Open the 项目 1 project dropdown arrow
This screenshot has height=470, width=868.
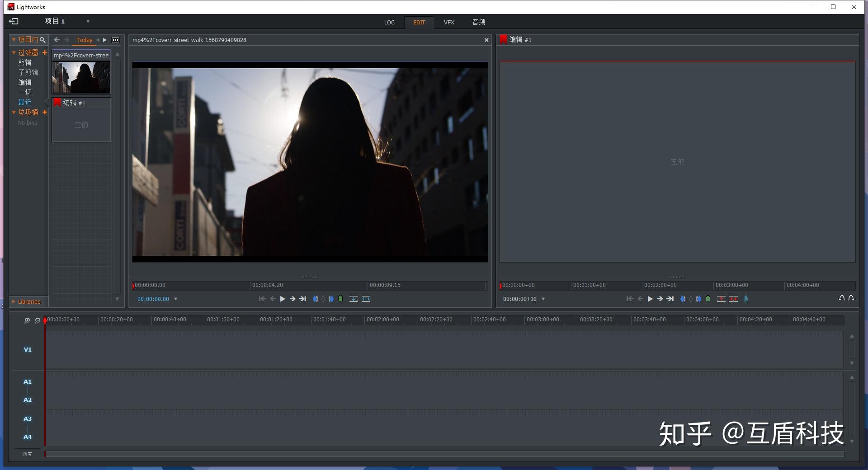(88, 21)
